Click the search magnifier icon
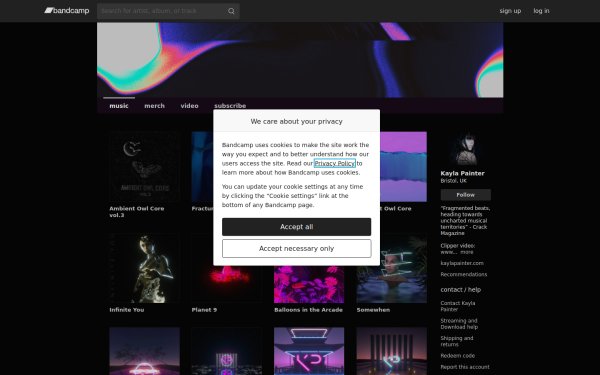The width and height of the screenshot is (600, 375). 231,11
